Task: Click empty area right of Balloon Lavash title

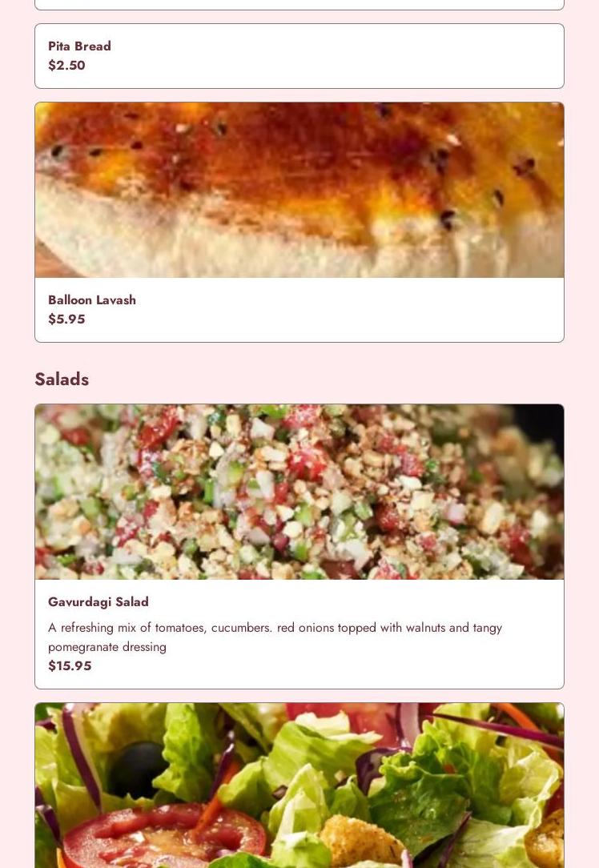Action: (x=349, y=300)
